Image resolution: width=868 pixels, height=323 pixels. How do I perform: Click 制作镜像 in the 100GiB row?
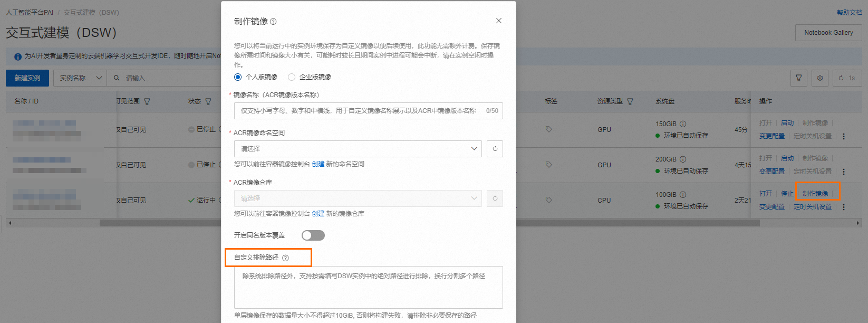pos(815,194)
